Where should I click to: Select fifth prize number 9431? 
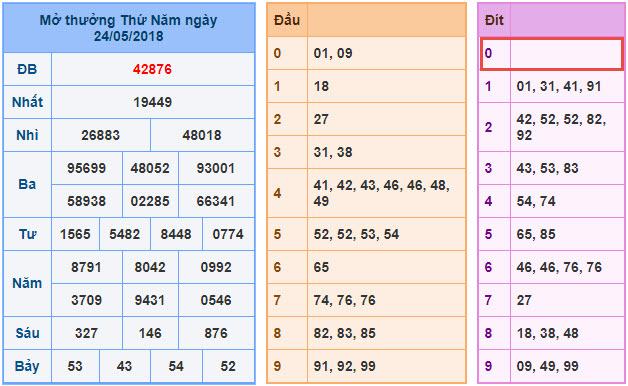[x=150, y=300]
